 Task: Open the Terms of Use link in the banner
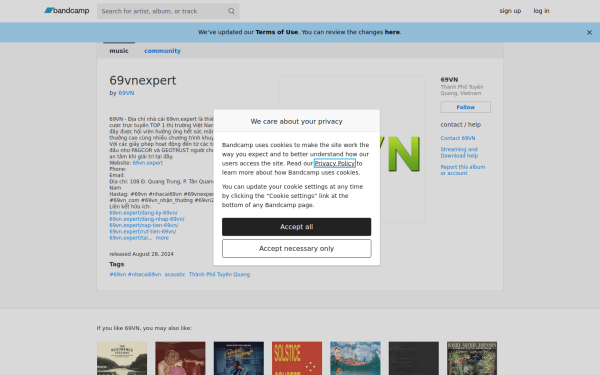[276, 32]
